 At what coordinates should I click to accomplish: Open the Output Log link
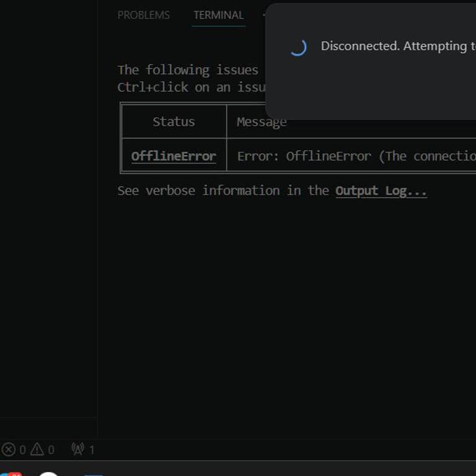tap(381, 191)
